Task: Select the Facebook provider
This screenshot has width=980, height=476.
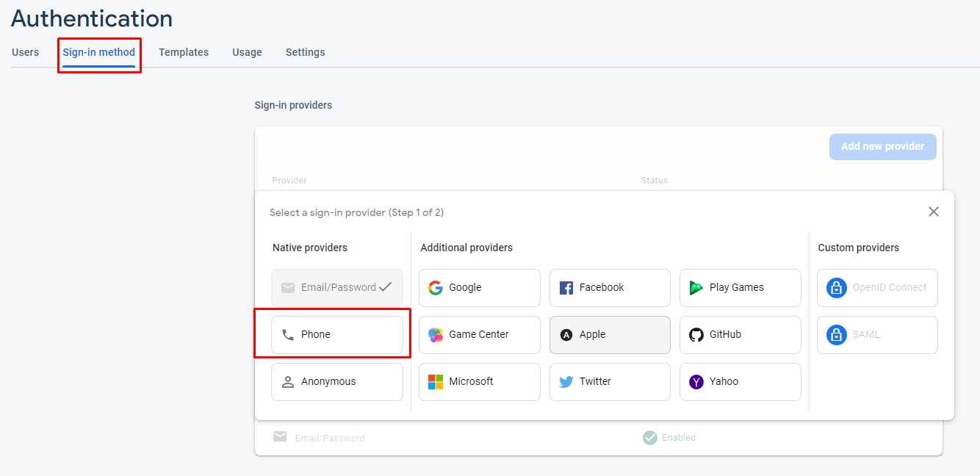Action: (610, 287)
